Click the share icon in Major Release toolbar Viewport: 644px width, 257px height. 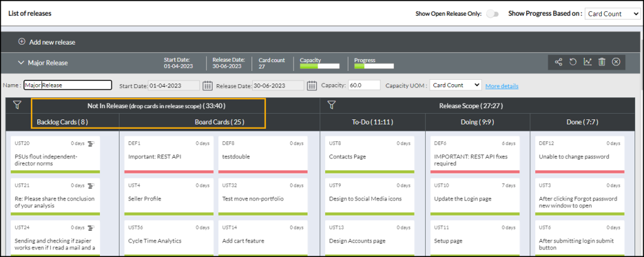tap(558, 62)
